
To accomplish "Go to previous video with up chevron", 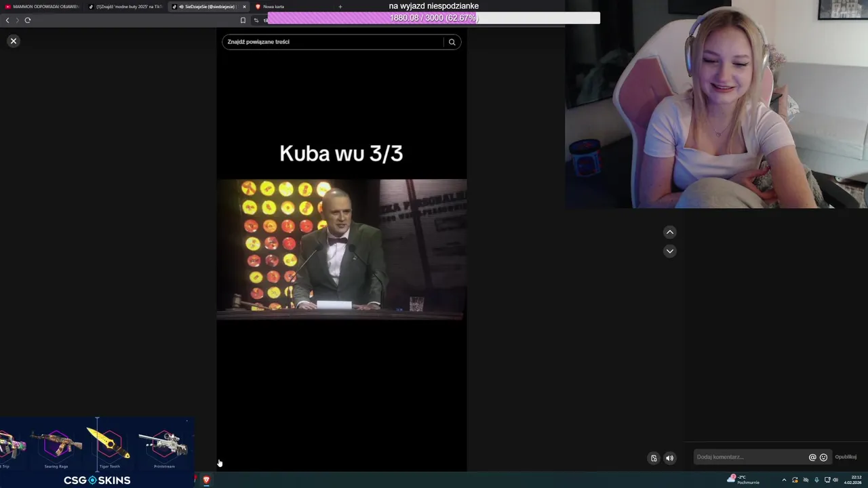I will click(670, 232).
